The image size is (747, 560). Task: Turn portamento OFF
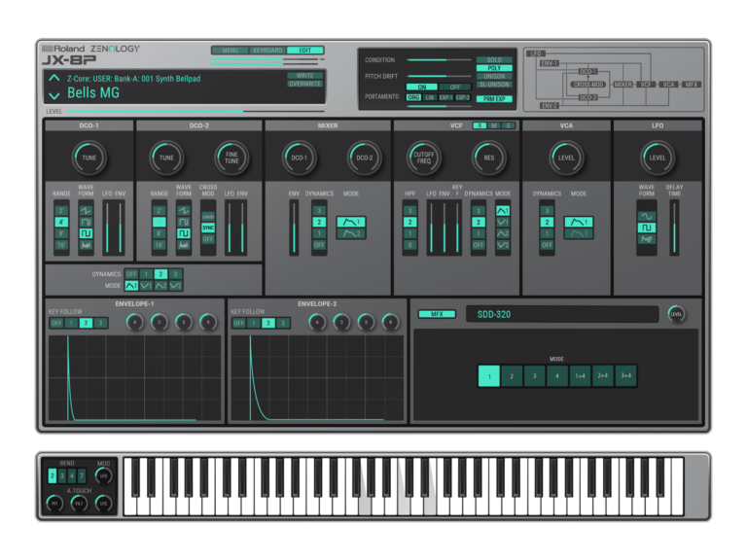click(x=455, y=87)
